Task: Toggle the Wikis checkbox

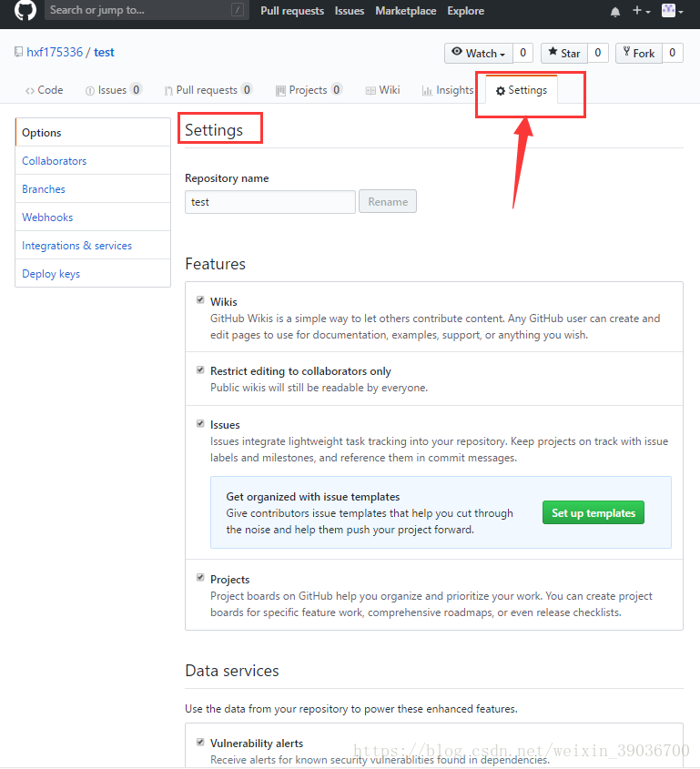Action: click(200, 299)
